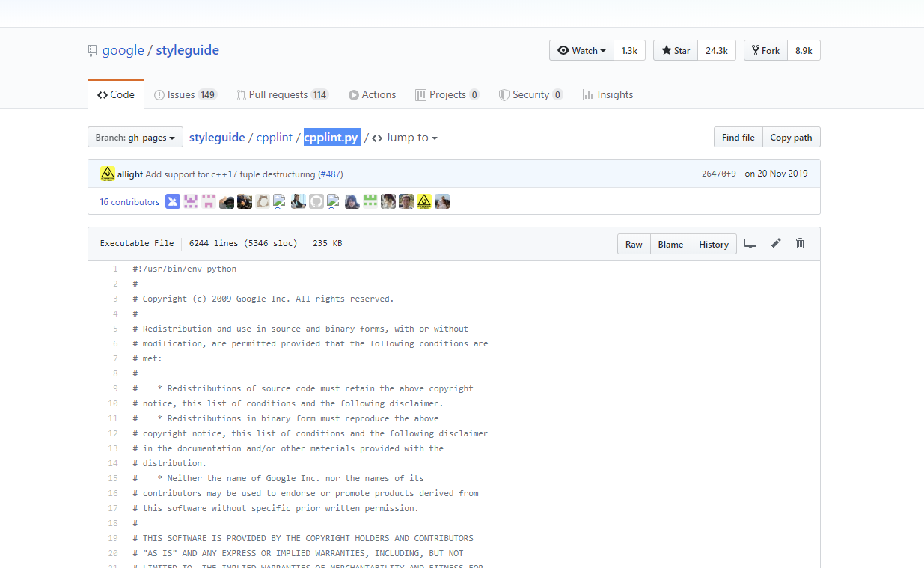Open the styleguide repository name link

(x=188, y=50)
